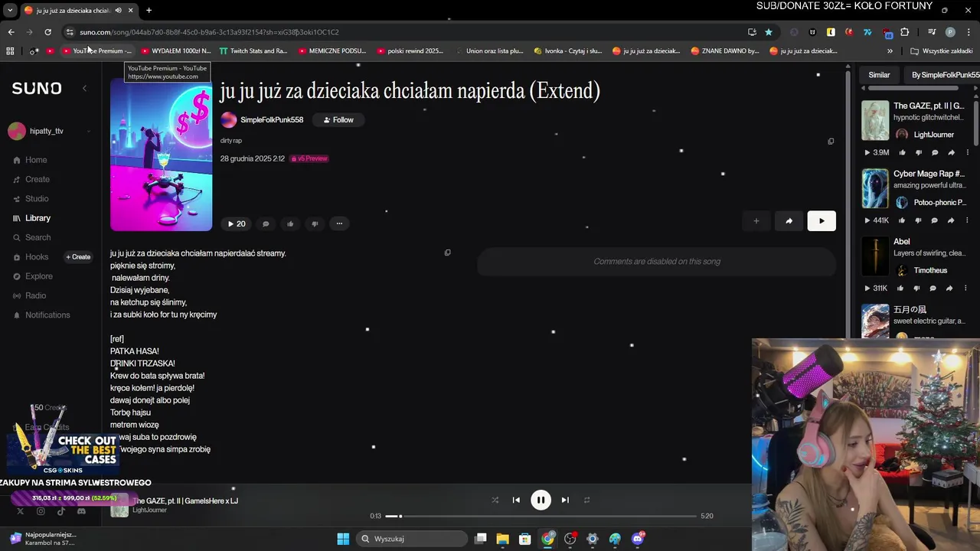The width and height of the screenshot is (980, 551).
Task: Click the taskbar Wyszukaj search box
Action: tap(412, 539)
